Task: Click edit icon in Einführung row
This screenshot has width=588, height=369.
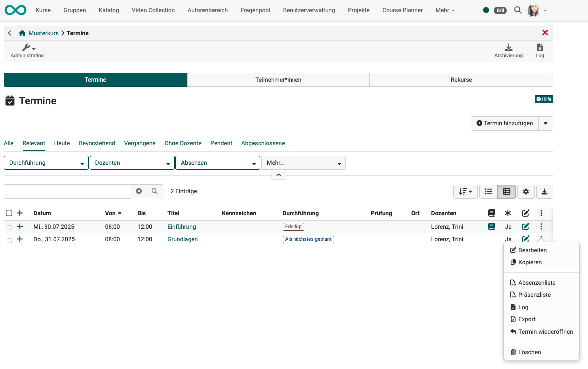Action: tap(525, 227)
